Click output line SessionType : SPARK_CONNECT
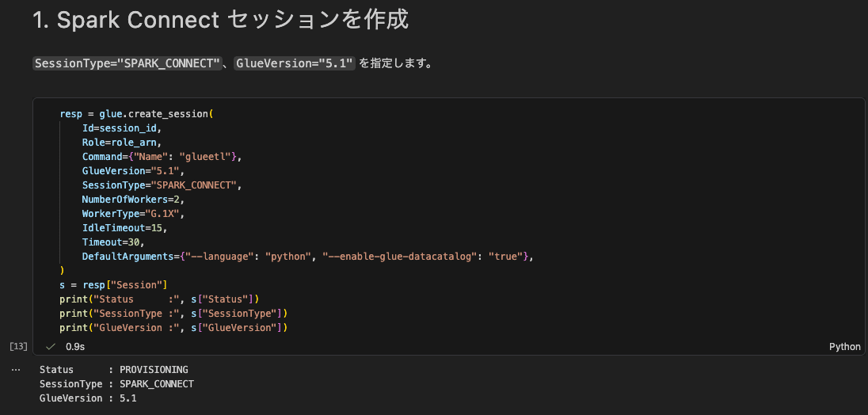 [116, 383]
